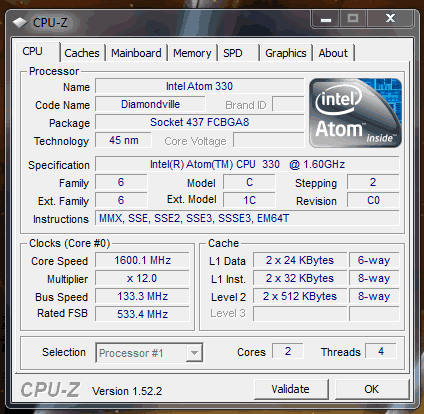424x414 pixels.
Task: Click the Validate button
Action: [291, 389]
